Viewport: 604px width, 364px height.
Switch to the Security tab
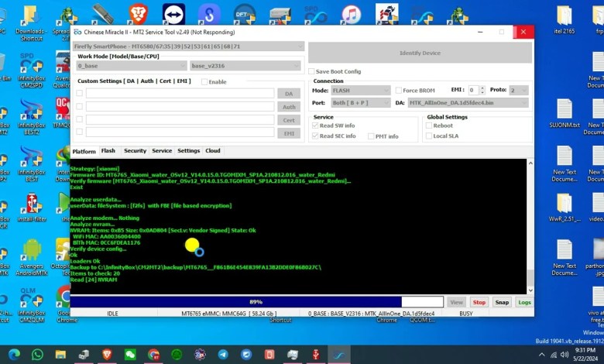[x=136, y=150]
